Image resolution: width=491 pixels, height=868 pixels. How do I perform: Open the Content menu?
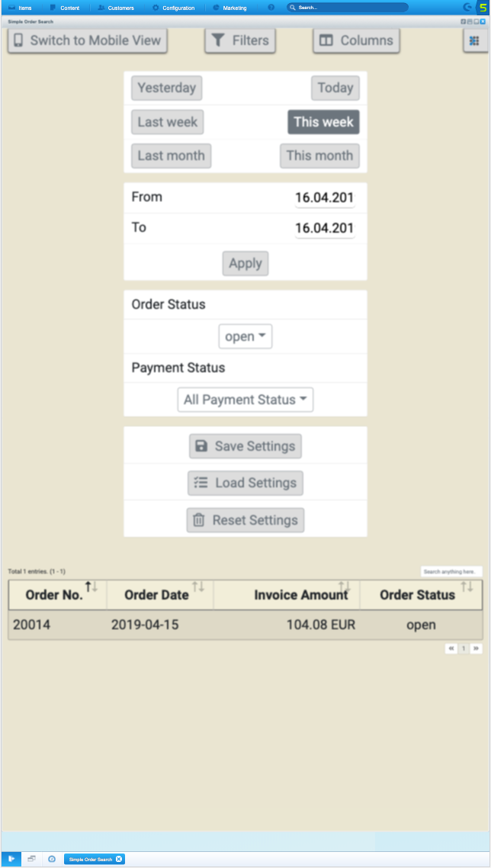[x=65, y=8]
